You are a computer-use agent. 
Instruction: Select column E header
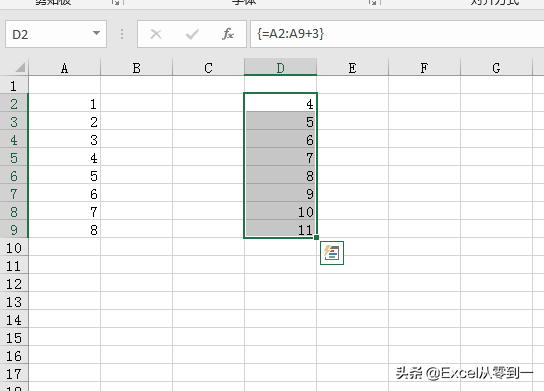[352, 67]
